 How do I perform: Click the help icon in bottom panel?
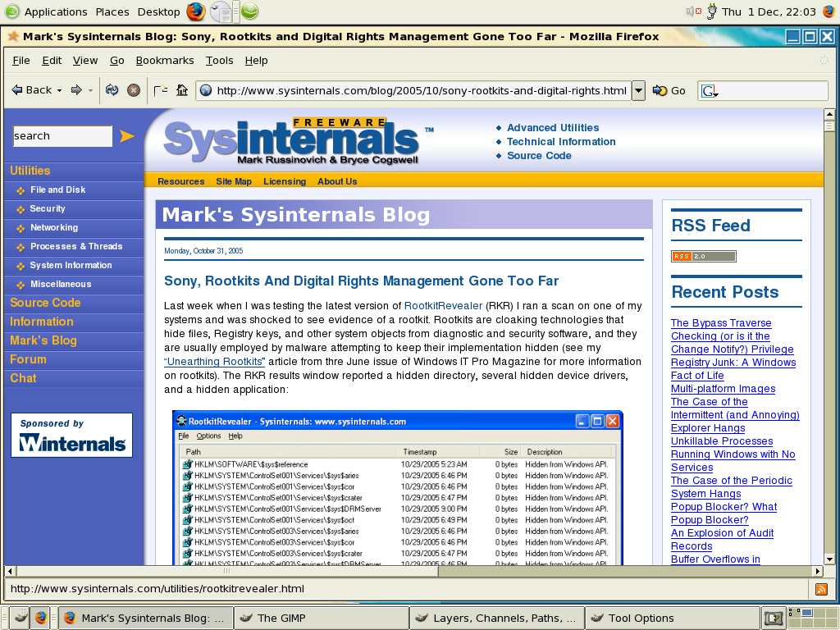[x=773, y=619]
